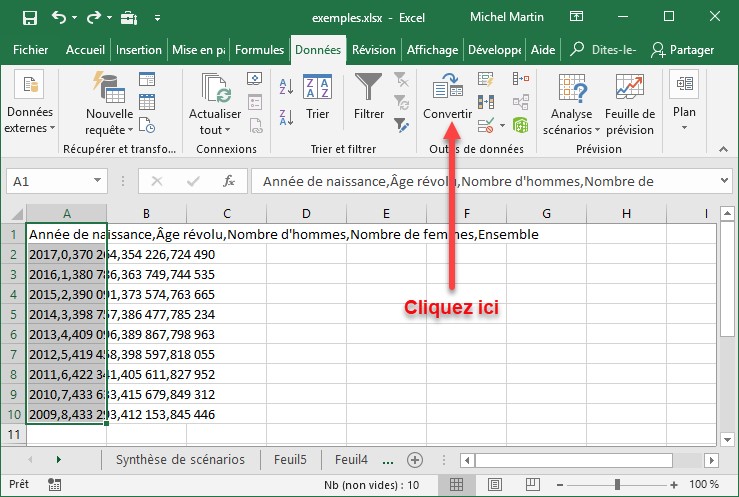Viewport: 739px width, 497px height.
Task: Click the Save icon in the title bar
Action: tap(29, 18)
